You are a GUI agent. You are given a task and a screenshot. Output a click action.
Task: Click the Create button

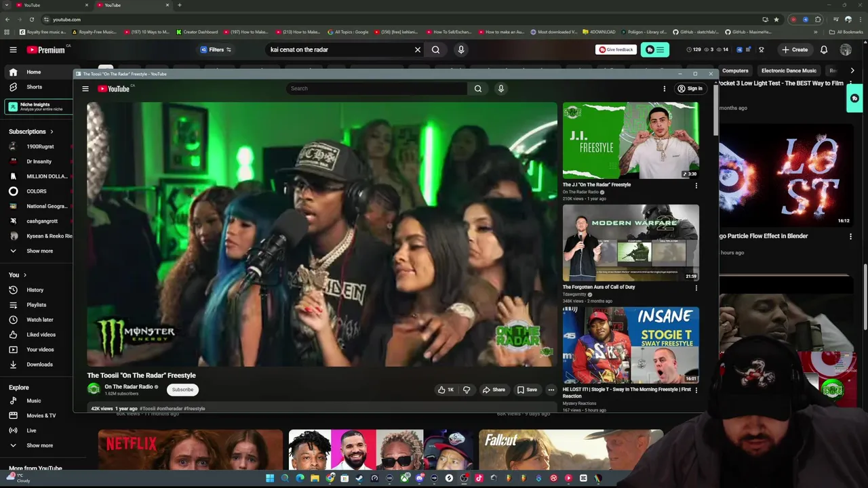coord(795,49)
